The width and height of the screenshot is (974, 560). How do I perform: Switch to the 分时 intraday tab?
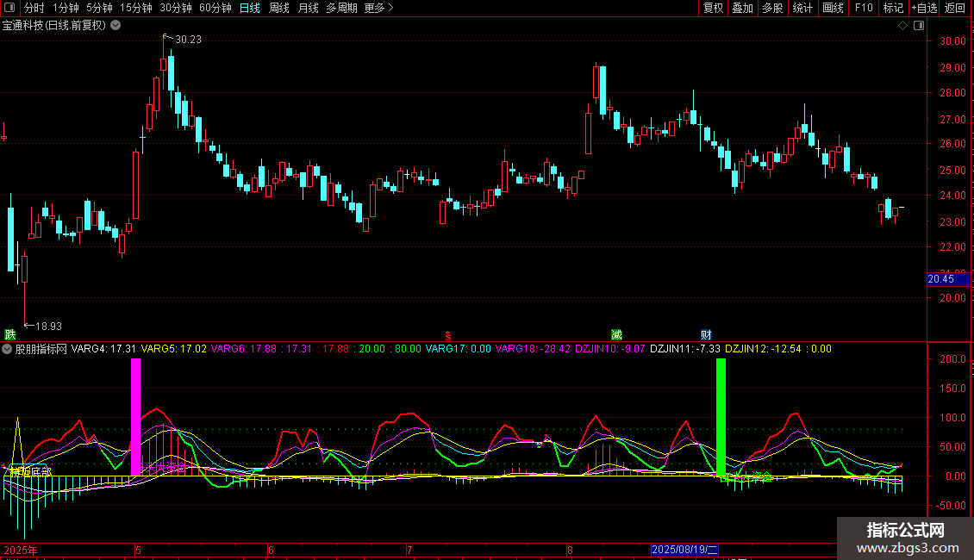click(34, 8)
